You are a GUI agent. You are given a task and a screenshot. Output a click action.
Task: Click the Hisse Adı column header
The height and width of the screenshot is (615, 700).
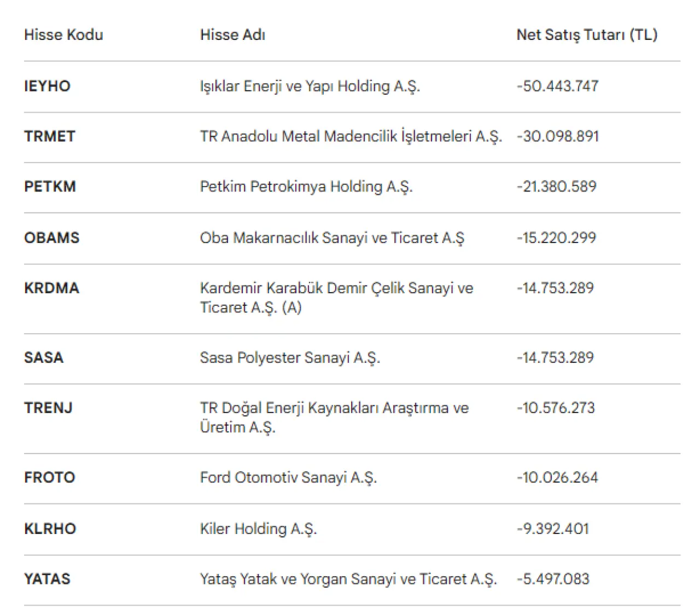(232, 35)
